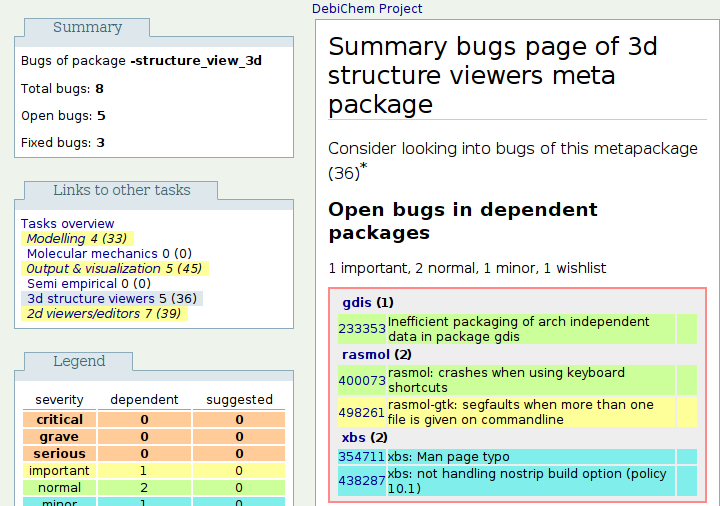Image resolution: width=720 pixels, height=506 pixels.
Task: Open bug 354711 Man page typo
Action: click(361, 456)
